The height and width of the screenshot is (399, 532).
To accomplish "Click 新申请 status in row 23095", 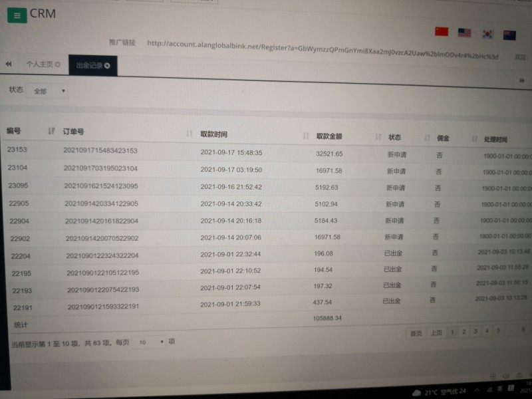I will tap(396, 188).
